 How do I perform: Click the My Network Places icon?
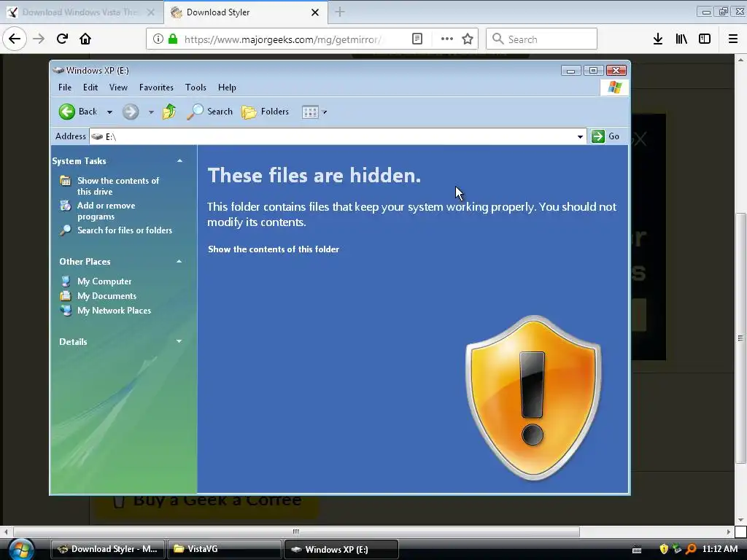[x=66, y=311]
